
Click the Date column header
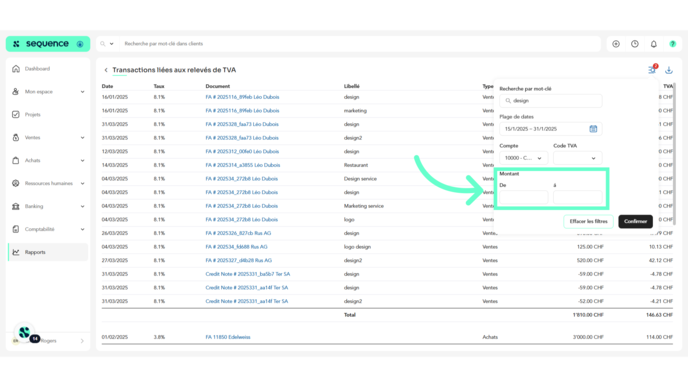107,86
